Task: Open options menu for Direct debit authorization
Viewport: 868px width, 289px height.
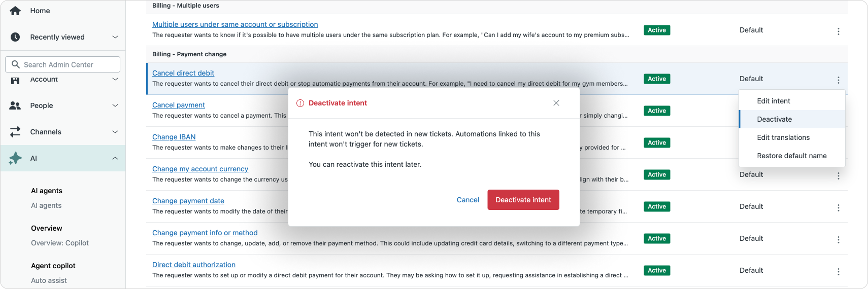Action: coord(838,272)
